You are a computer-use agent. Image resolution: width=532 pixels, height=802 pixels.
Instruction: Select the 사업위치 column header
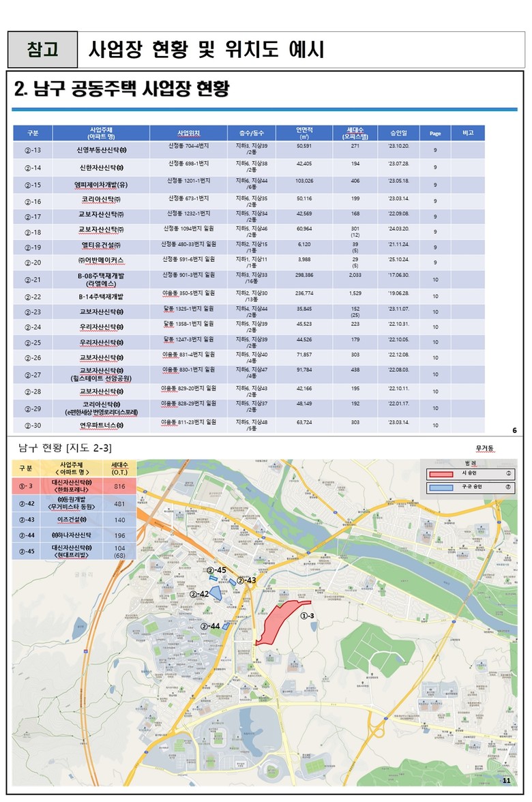(x=188, y=133)
